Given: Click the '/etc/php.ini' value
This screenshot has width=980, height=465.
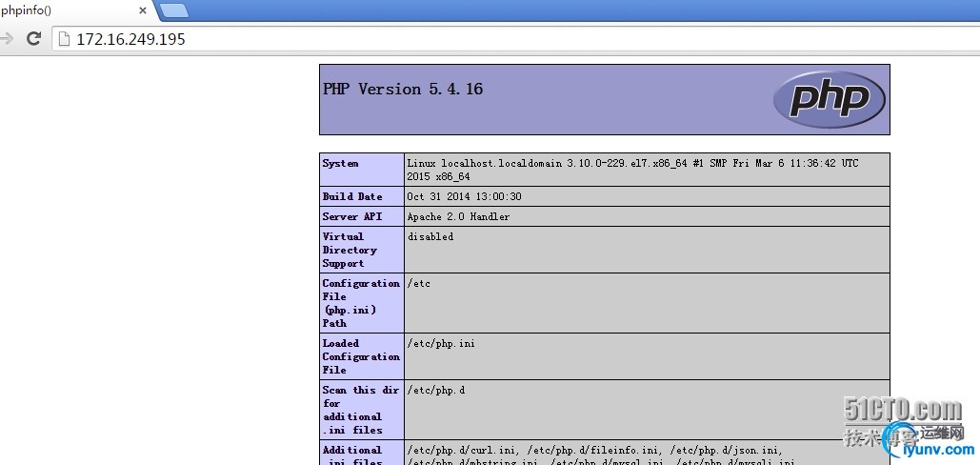Looking at the screenshot, I should click(441, 343).
